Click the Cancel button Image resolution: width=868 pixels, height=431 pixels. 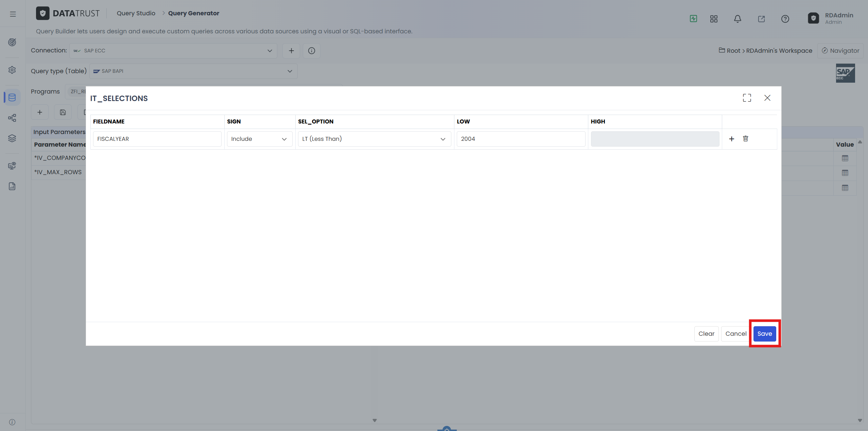(736, 334)
